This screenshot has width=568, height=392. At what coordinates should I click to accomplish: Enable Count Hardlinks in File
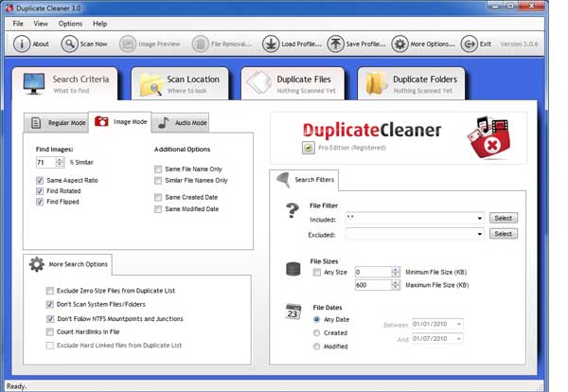point(50,331)
